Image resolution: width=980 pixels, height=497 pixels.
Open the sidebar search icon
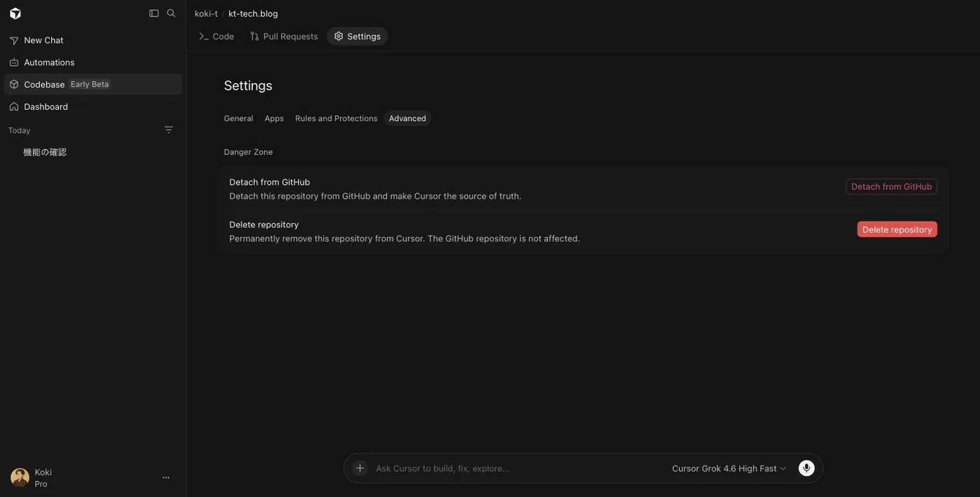tap(171, 13)
